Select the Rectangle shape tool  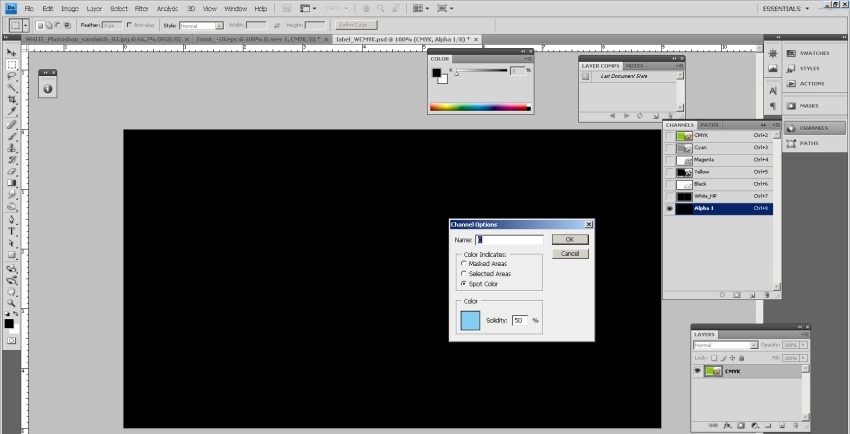click(x=11, y=255)
